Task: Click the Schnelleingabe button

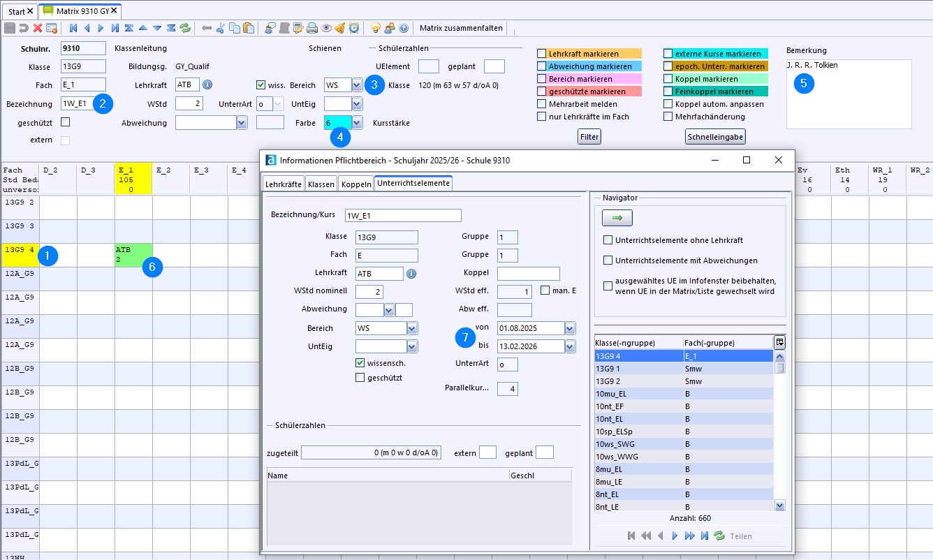Action: 715,137
